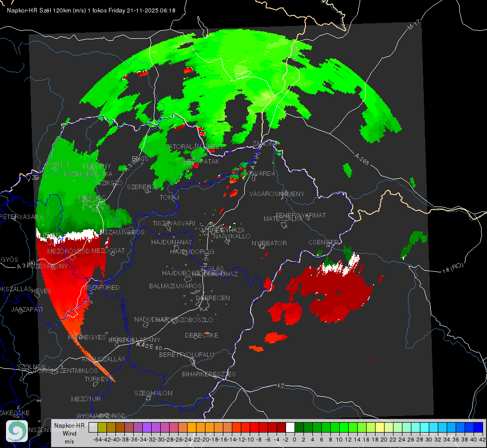Viewport: 487px width, 448px height.
Task: Click the SZEGHALOM city label
Action: tap(153, 393)
